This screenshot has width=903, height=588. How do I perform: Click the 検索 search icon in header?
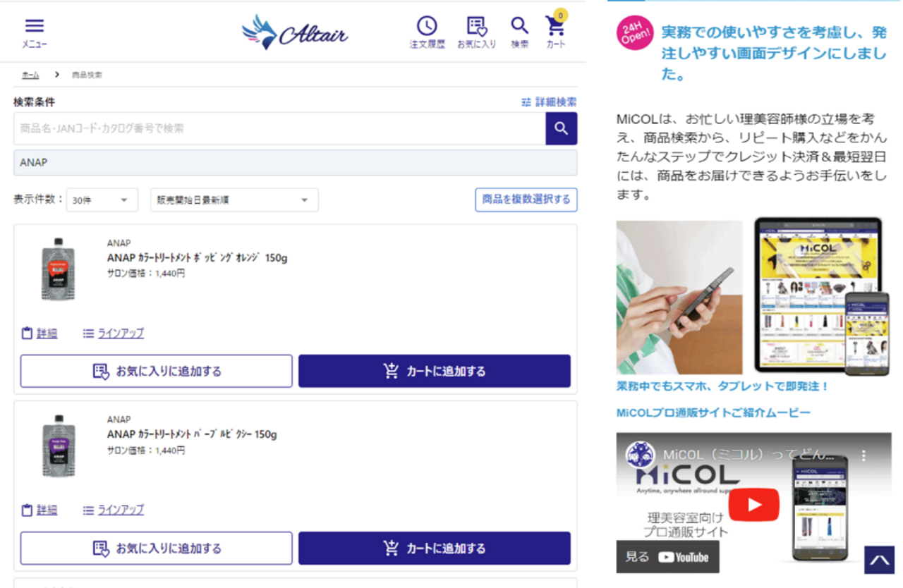click(x=520, y=30)
